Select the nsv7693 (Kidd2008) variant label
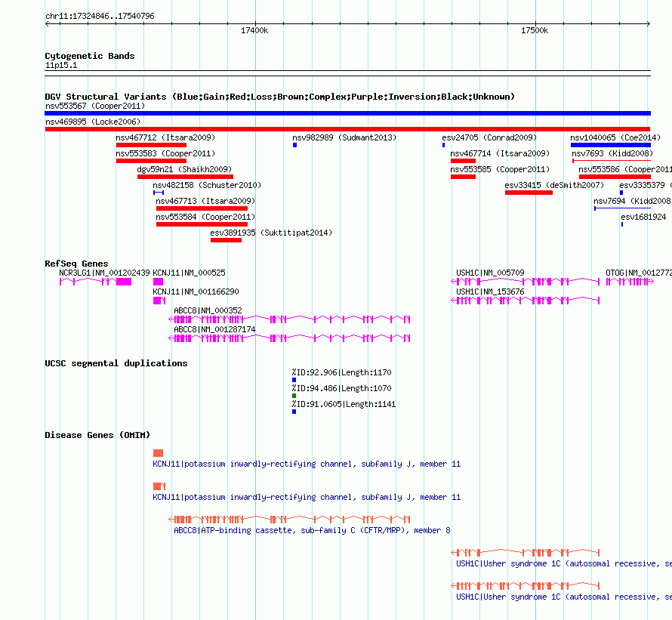The height and width of the screenshot is (620, 672). (x=612, y=153)
